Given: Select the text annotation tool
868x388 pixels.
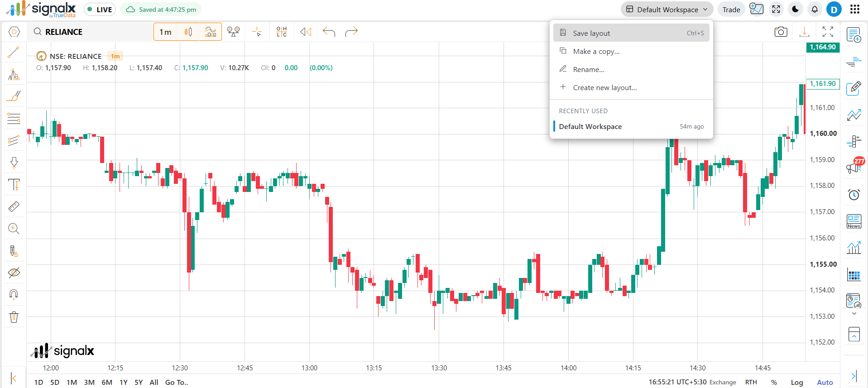Looking at the screenshot, I should click(14, 185).
